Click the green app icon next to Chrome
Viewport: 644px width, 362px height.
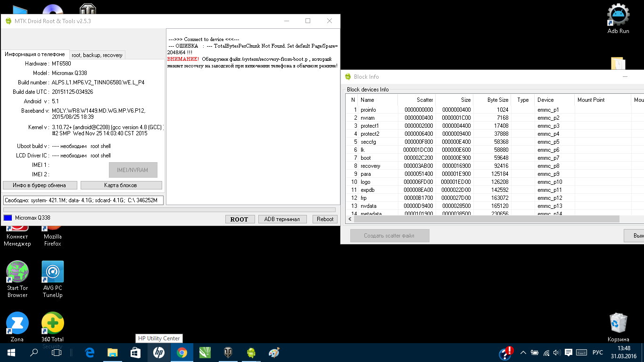click(x=205, y=353)
